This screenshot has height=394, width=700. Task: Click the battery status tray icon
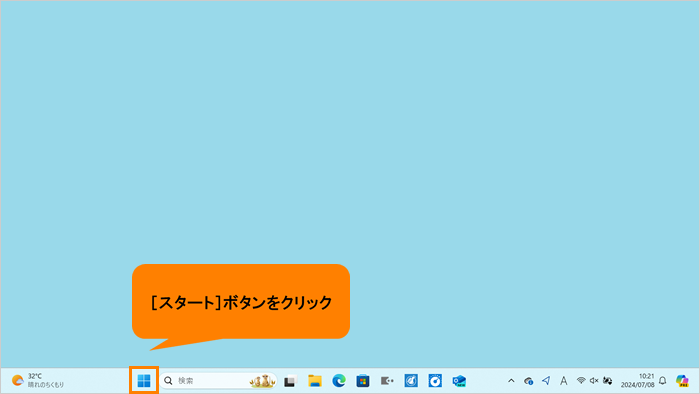(608, 381)
